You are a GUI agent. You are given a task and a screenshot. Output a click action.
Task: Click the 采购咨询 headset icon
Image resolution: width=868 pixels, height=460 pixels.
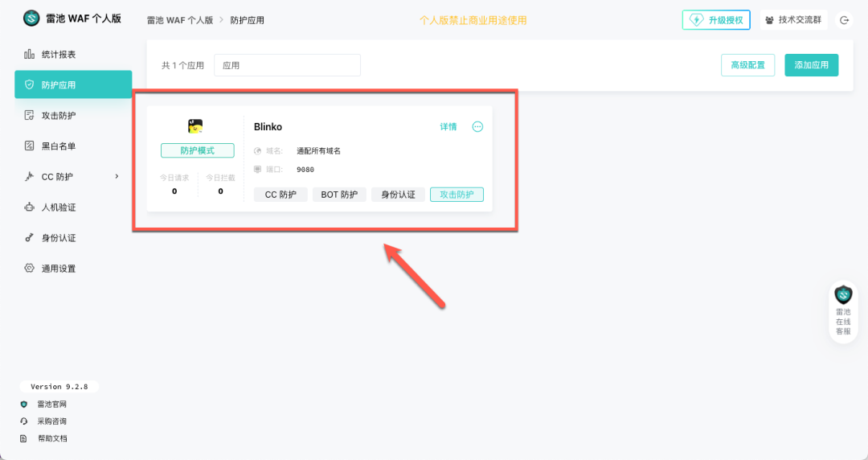coord(24,421)
